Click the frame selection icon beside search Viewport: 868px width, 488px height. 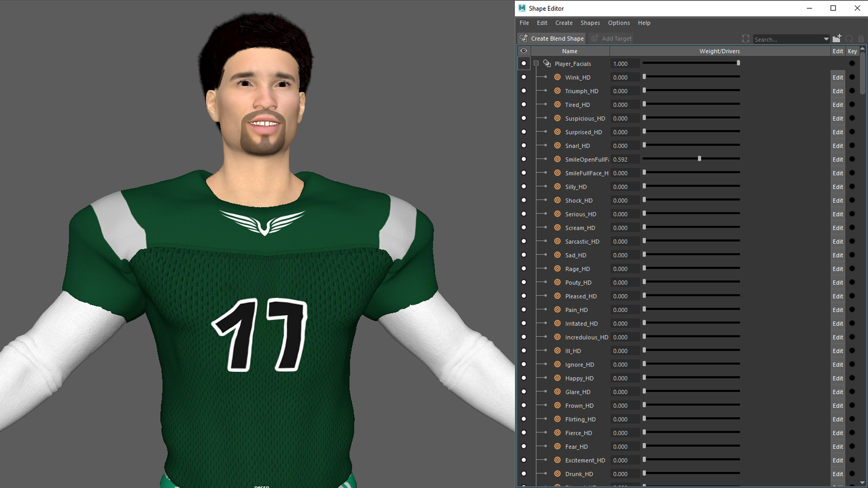click(x=745, y=39)
